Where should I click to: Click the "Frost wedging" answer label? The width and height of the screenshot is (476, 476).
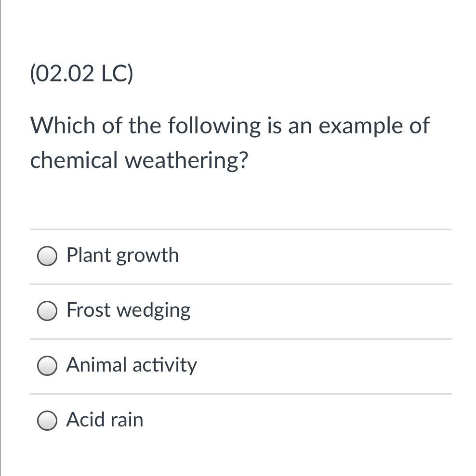click(x=128, y=310)
